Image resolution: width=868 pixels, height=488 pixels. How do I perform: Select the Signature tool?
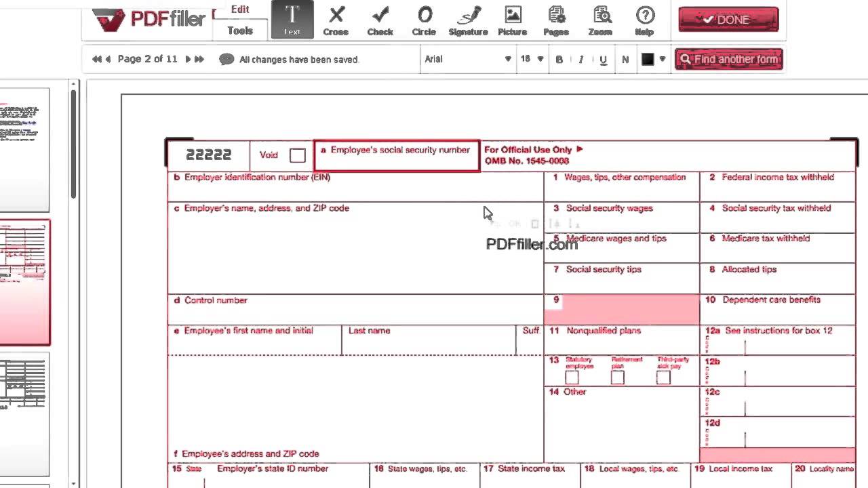coord(468,20)
